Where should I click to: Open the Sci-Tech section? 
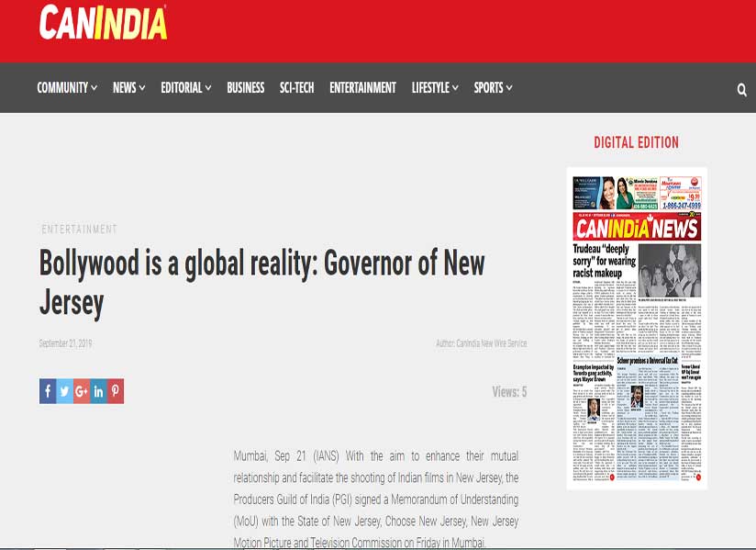point(297,88)
